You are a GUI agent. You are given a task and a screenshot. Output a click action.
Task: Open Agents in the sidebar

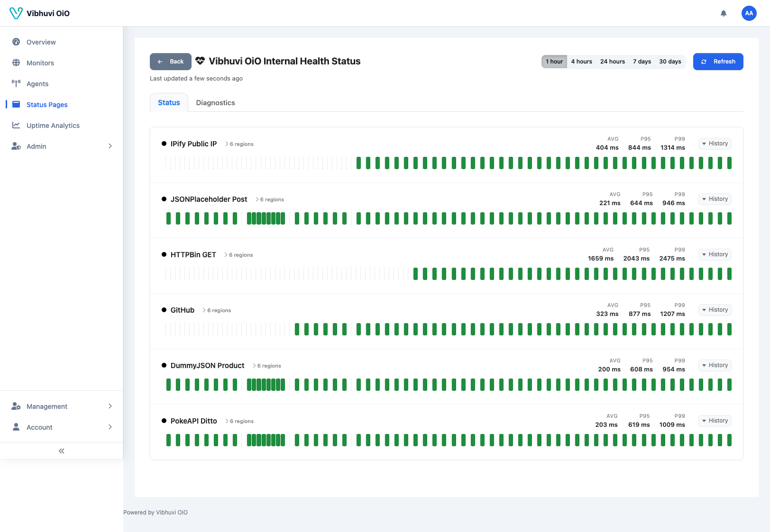pyautogui.click(x=62, y=83)
